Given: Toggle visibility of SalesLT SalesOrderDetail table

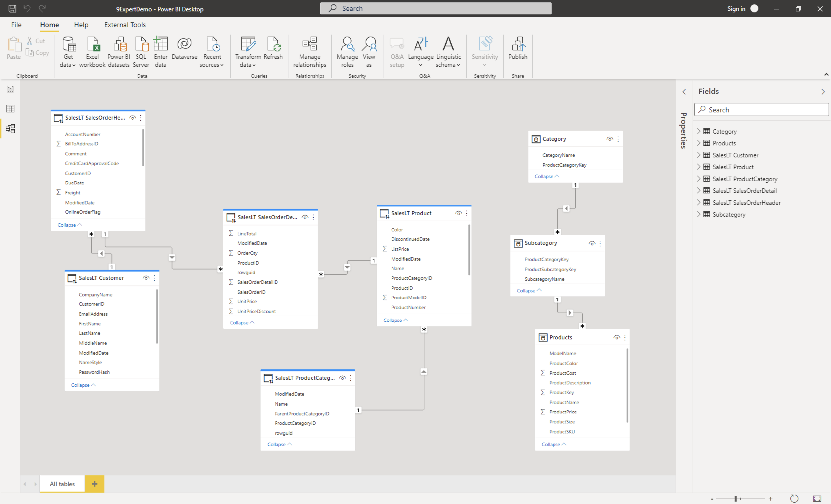Looking at the screenshot, I should click(x=305, y=217).
